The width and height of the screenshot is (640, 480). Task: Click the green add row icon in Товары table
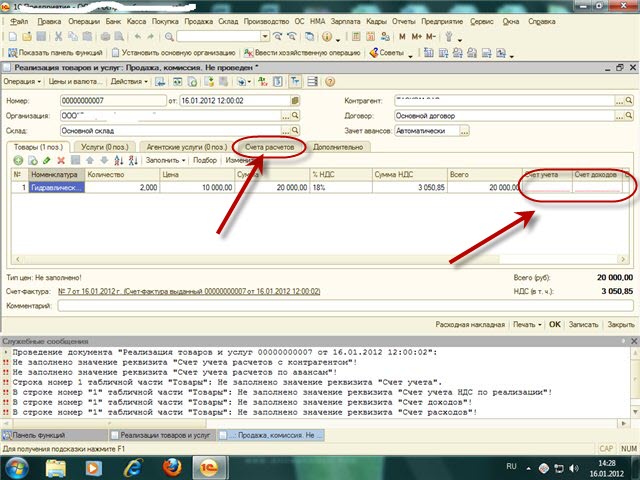[19, 160]
